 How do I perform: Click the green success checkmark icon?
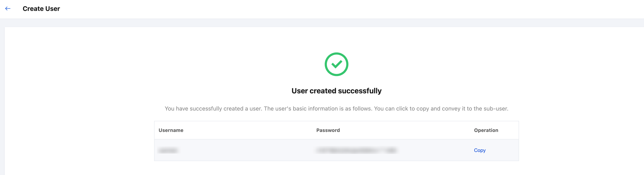click(336, 64)
